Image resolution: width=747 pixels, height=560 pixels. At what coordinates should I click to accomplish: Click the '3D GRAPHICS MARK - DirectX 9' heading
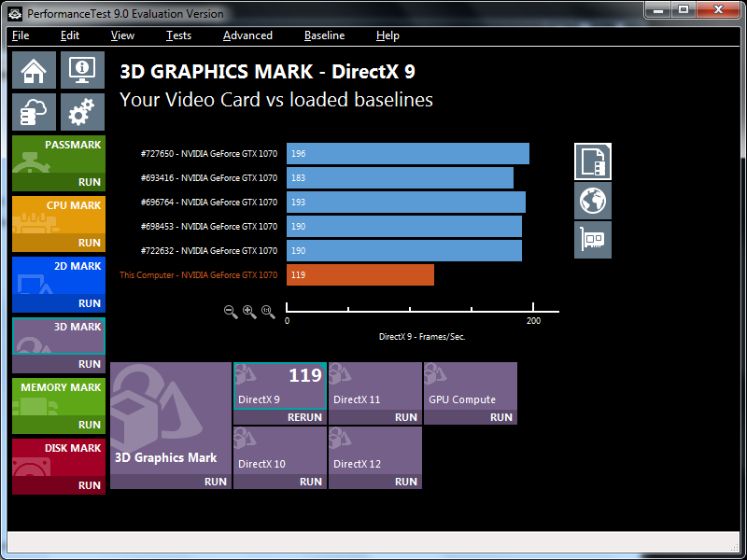pyautogui.click(x=267, y=72)
